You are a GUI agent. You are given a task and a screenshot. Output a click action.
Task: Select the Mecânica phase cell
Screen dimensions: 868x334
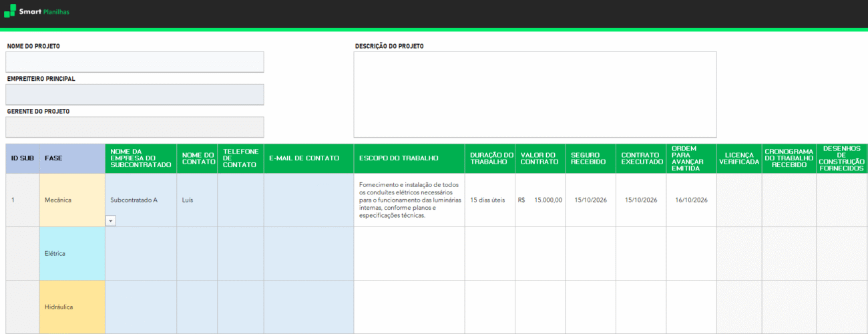[72, 200]
